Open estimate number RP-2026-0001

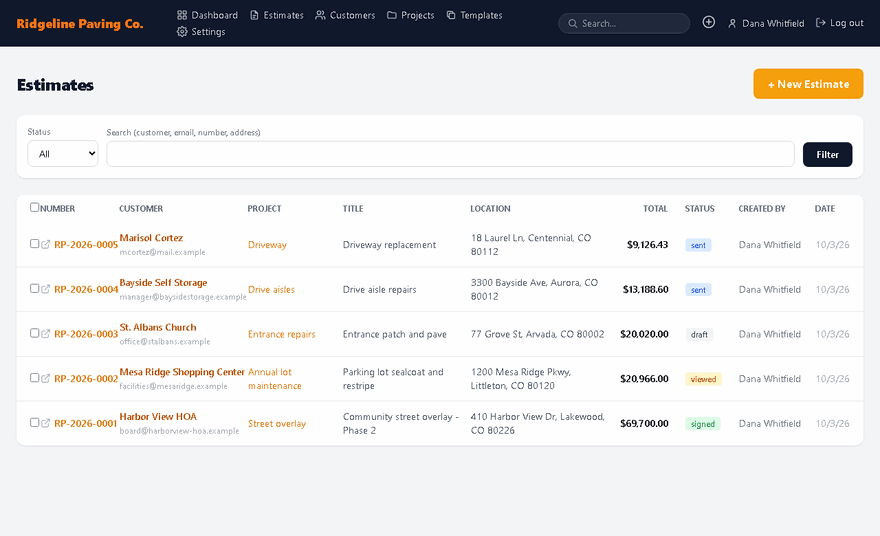pos(86,424)
